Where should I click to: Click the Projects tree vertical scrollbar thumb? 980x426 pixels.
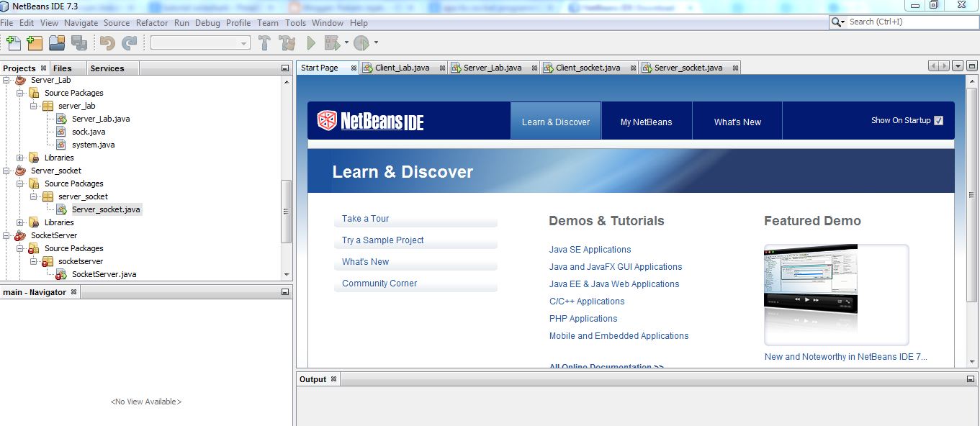[x=287, y=212]
